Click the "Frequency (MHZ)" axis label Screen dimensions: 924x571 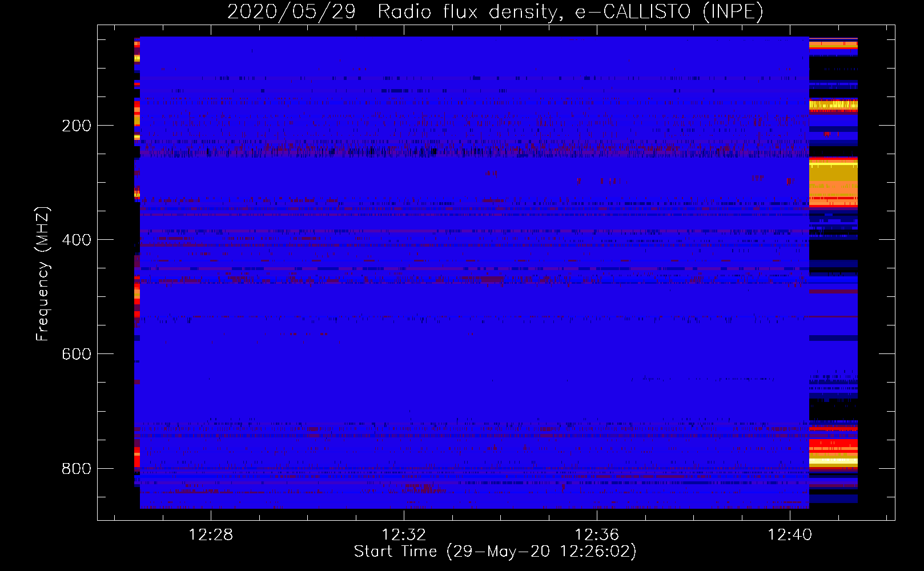click(x=42, y=274)
